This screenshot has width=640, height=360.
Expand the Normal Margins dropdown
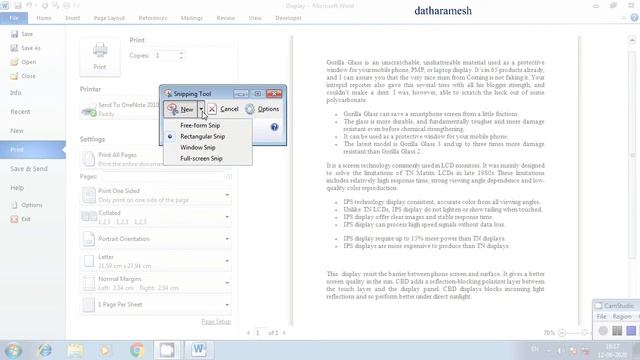[227, 283]
